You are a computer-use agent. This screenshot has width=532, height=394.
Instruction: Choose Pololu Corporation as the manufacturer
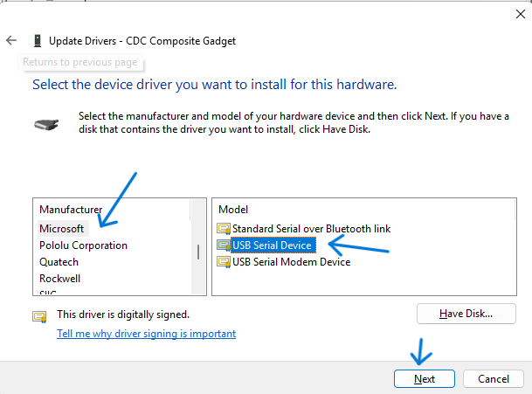pyautogui.click(x=83, y=245)
